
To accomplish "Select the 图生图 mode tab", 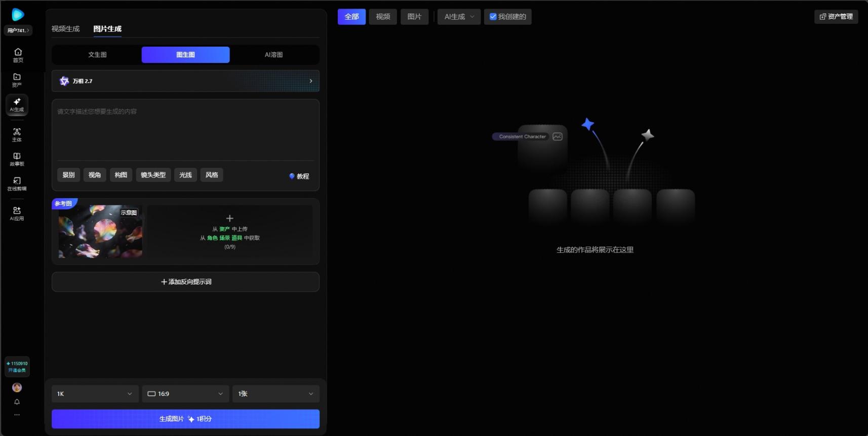I will 185,55.
